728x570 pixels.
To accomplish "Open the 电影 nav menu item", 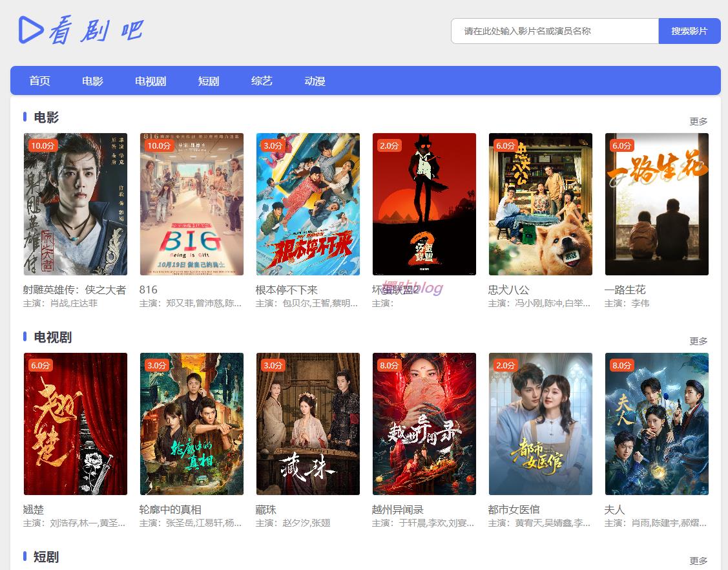I will pos(92,81).
